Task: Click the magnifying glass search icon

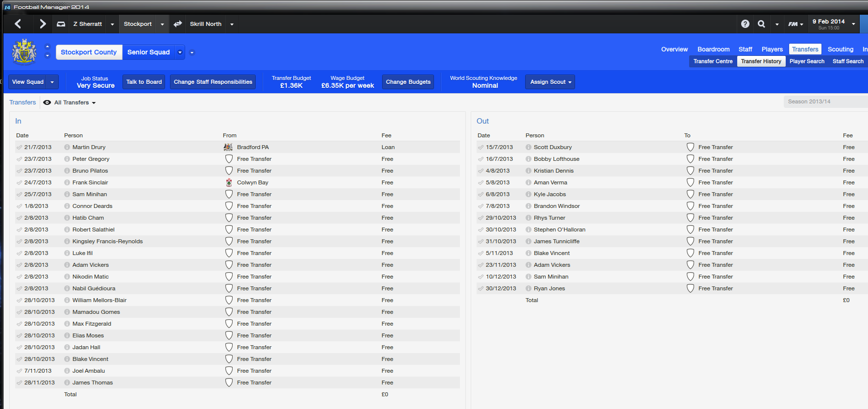Action: (761, 24)
